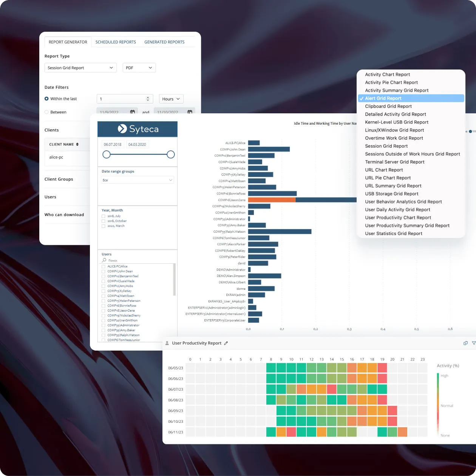Click the magnifier icon in the Users search
Image resolution: width=476 pixels, height=476 pixels.
104,260
